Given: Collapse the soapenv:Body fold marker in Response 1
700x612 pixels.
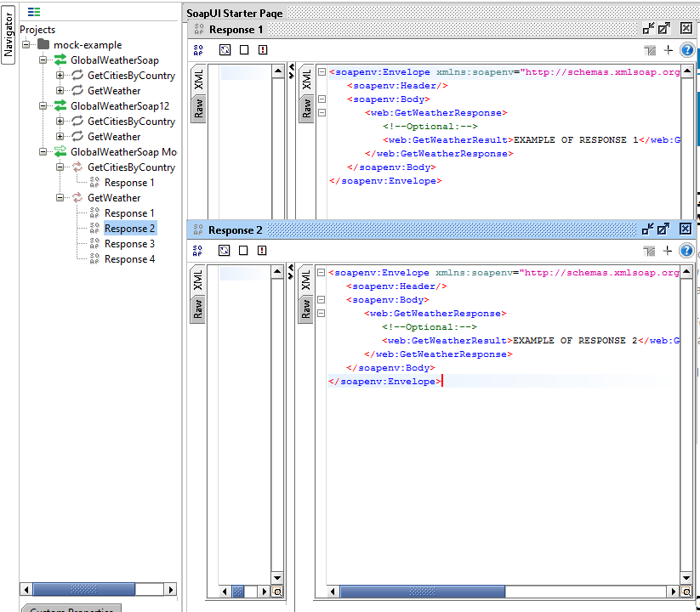Looking at the screenshot, I should click(321, 99).
